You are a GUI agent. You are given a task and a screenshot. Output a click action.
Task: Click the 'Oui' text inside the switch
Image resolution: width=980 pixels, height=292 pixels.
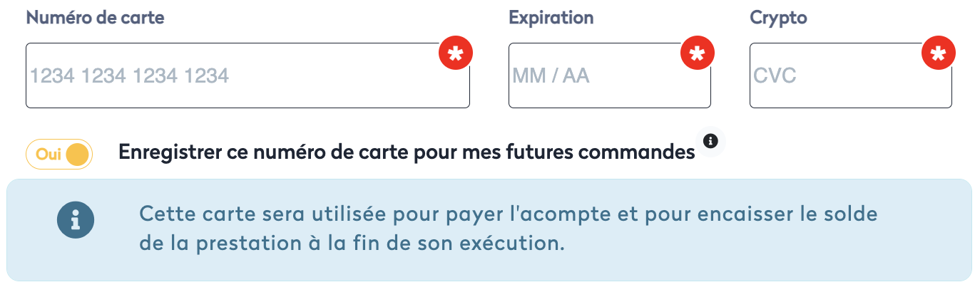(49, 154)
